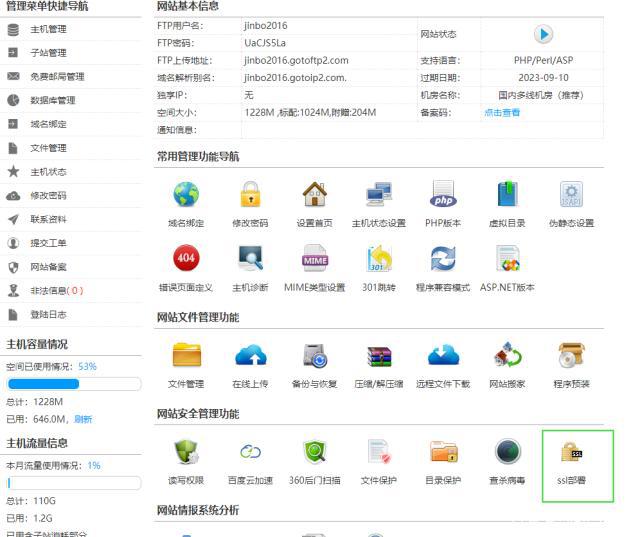
Task: Click 百度云加速 cloud icon
Action: [x=250, y=452]
